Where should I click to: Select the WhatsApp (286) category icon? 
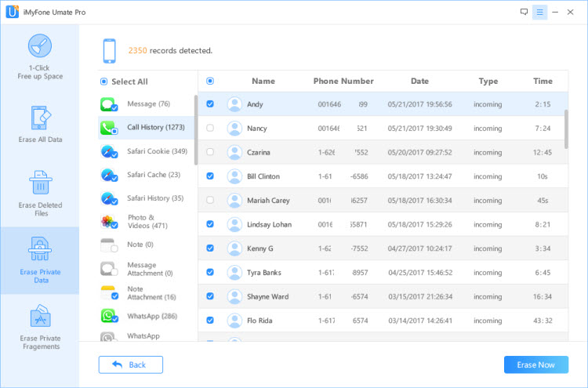[109, 316]
